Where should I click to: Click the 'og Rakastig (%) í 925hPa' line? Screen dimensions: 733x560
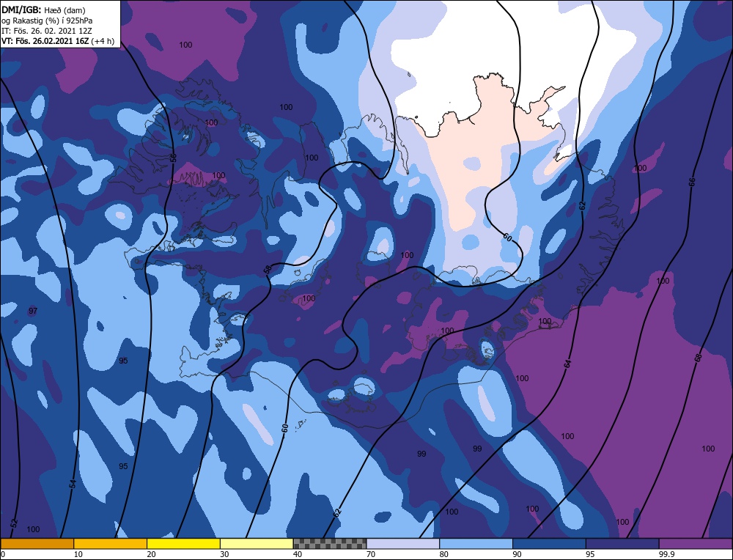click(x=47, y=21)
